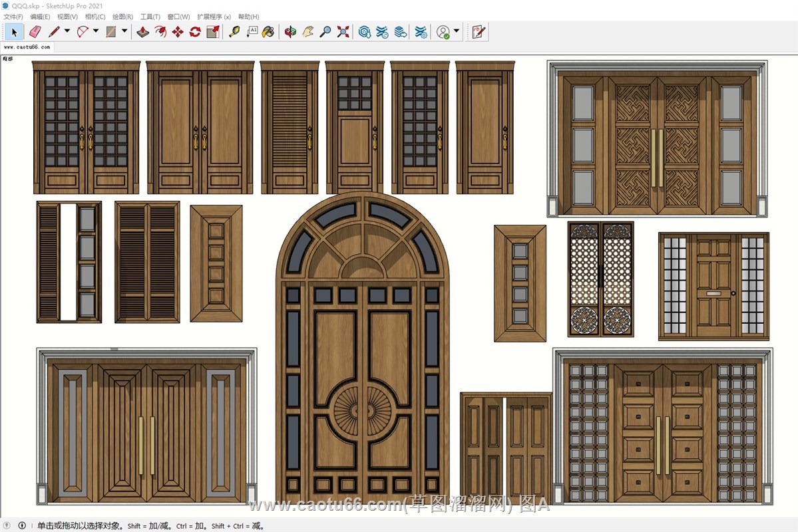The height and width of the screenshot is (532, 798).
Task: Launch the Ruby console editor icon
Action: click(479, 31)
